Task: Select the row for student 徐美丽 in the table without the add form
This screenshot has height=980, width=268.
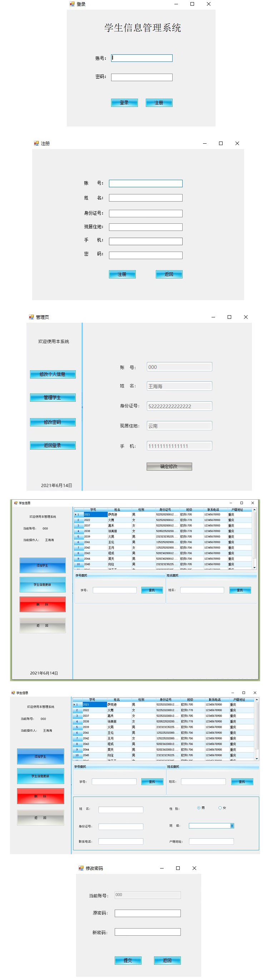Action: coord(163,531)
